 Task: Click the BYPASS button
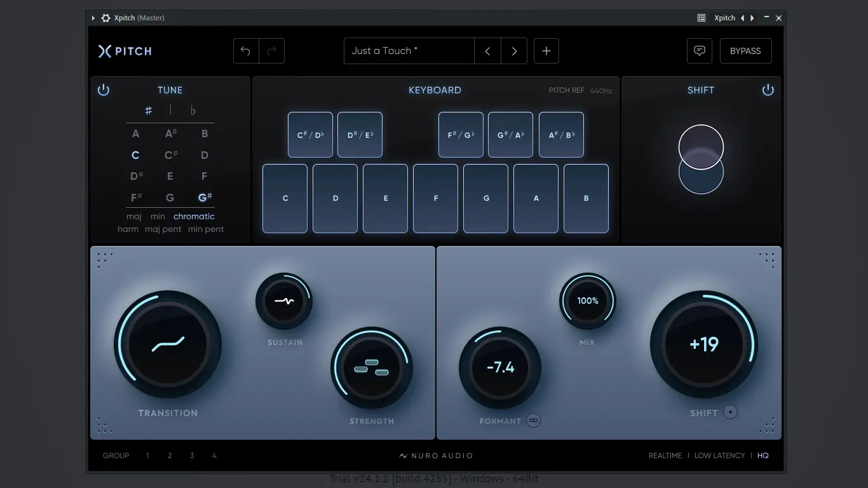click(x=745, y=51)
